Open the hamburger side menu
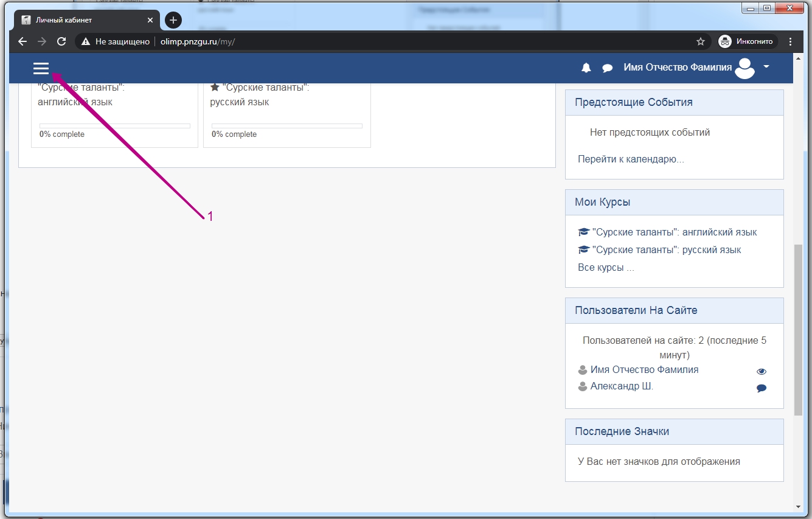This screenshot has height=519, width=812. coord(41,68)
